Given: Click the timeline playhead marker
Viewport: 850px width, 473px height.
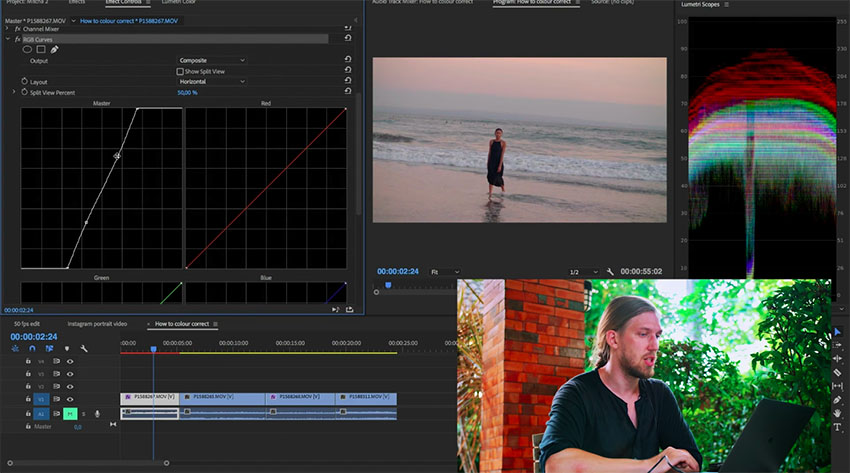Looking at the screenshot, I should tap(153, 349).
